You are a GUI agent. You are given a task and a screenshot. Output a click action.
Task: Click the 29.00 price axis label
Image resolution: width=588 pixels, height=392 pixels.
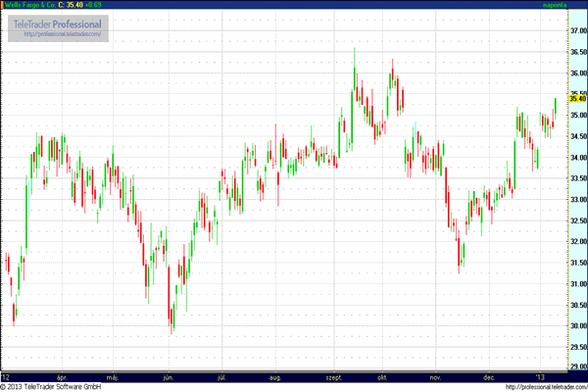[x=576, y=367]
